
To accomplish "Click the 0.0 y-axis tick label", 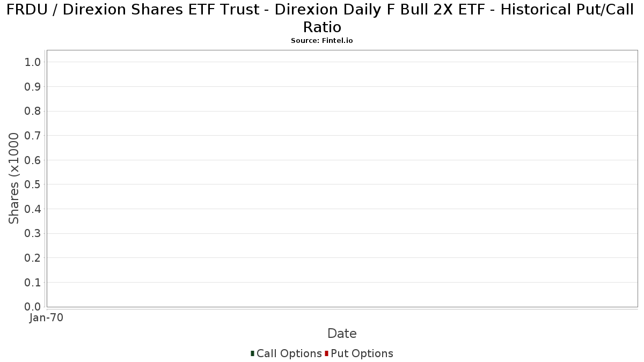I will tap(33, 307).
